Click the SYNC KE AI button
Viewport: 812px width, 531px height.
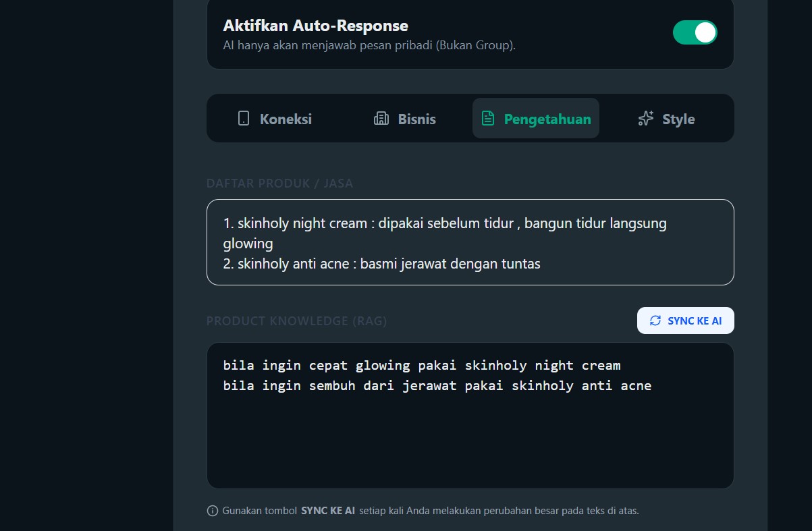(x=686, y=320)
